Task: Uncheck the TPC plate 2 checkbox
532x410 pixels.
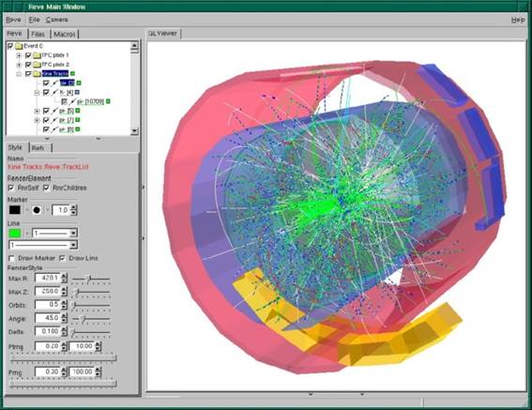Action: (28, 65)
